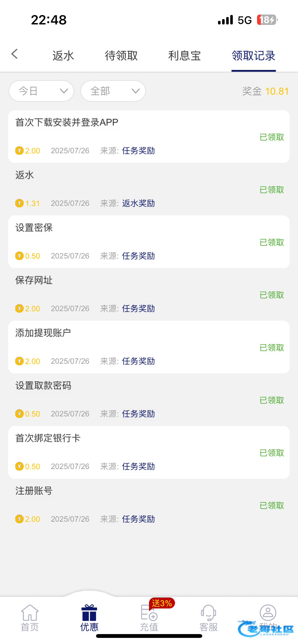Tap the back arrow icon
298x644 pixels.
pos(15,54)
